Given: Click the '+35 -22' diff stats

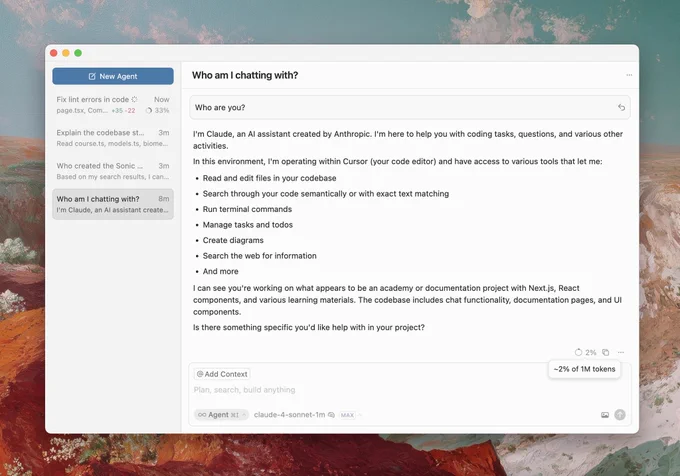Looking at the screenshot, I should (123, 111).
